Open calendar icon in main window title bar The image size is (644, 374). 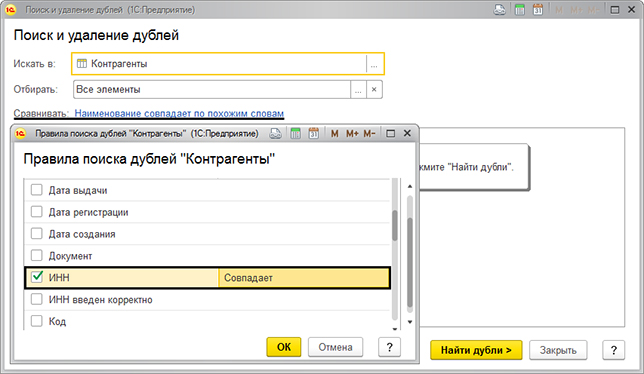(538, 9)
